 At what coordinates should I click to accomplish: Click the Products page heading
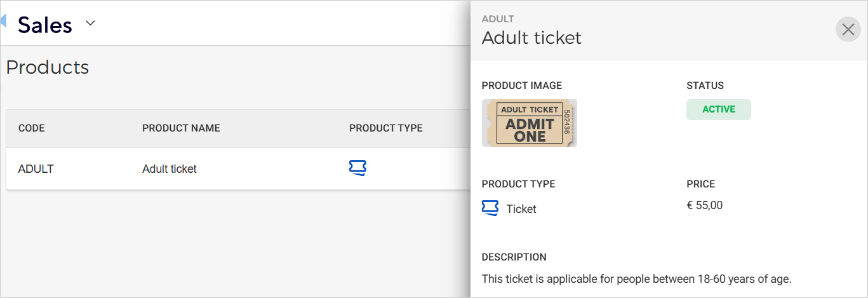[48, 67]
